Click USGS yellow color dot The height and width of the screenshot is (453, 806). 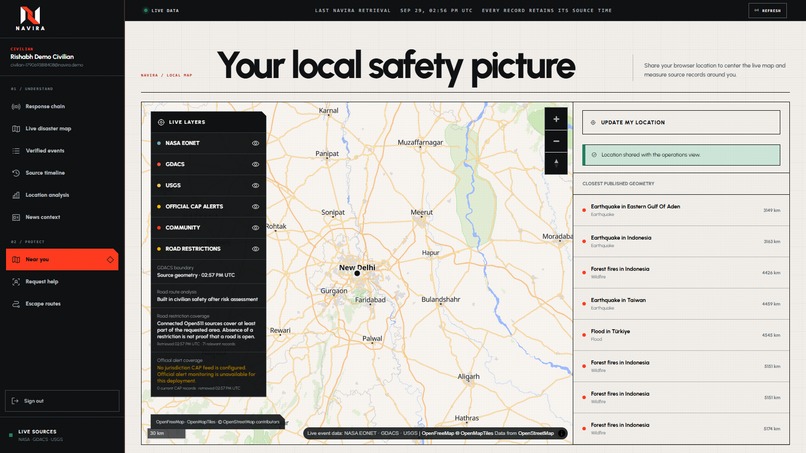pyautogui.click(x=159, y=186)
